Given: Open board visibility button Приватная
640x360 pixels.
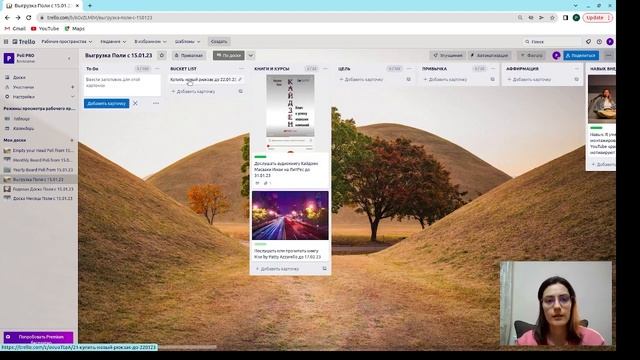Looking at the screenshot, I should 188,56.
